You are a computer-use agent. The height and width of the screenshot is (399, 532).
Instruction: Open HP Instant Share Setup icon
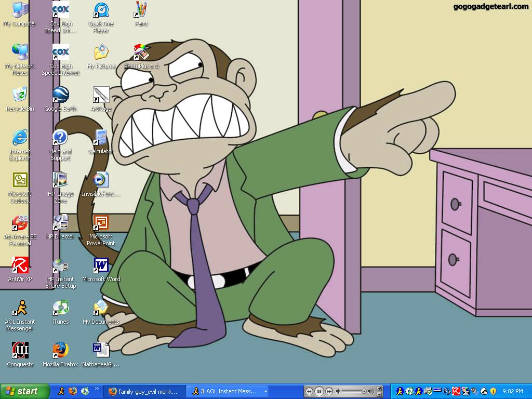pos(60,273)
